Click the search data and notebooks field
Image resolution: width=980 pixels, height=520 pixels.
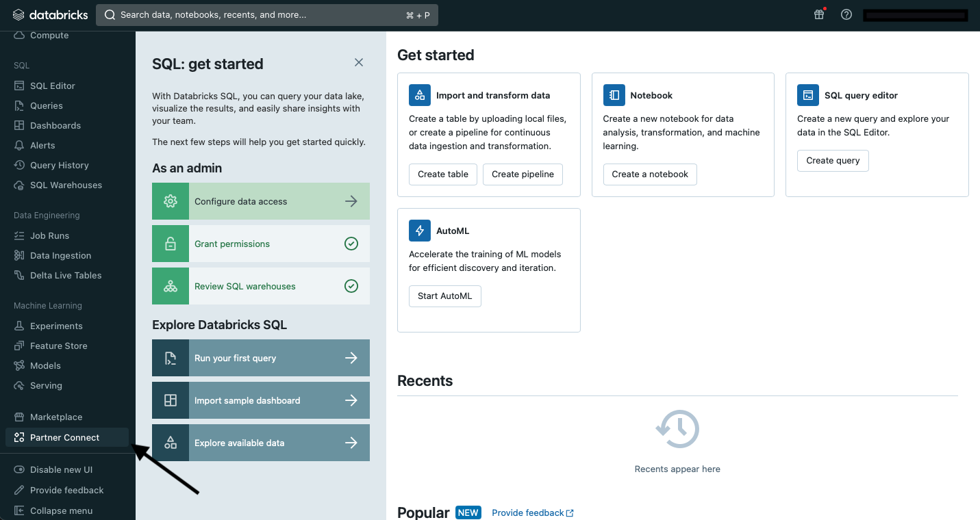[x=267, y=15]
